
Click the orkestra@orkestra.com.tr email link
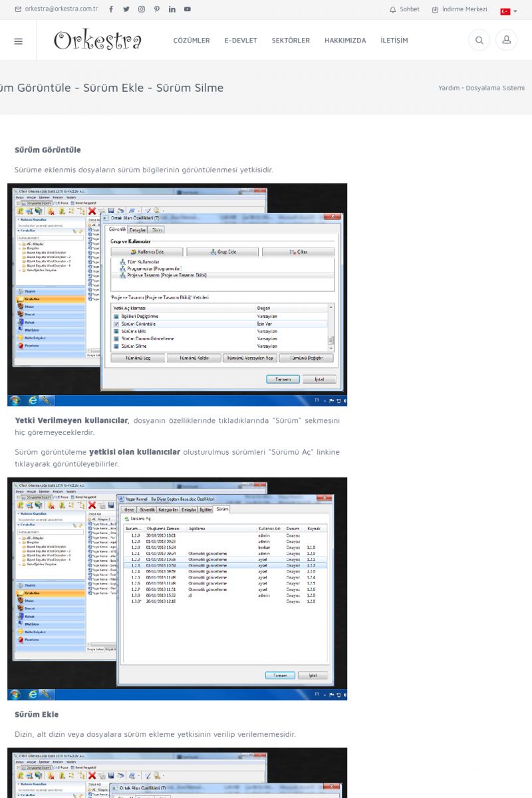coord(57,9)
